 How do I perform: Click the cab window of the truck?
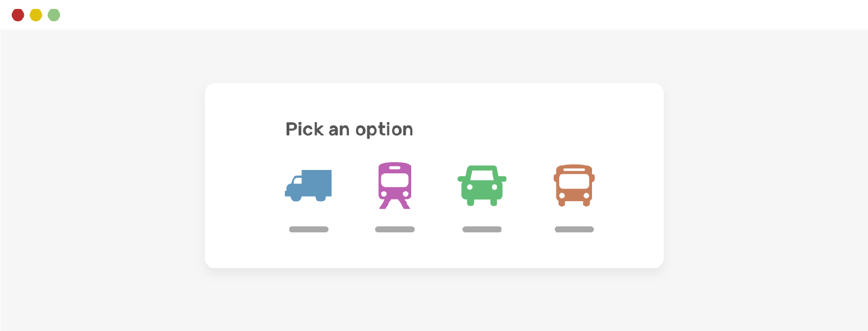[298, 180]
